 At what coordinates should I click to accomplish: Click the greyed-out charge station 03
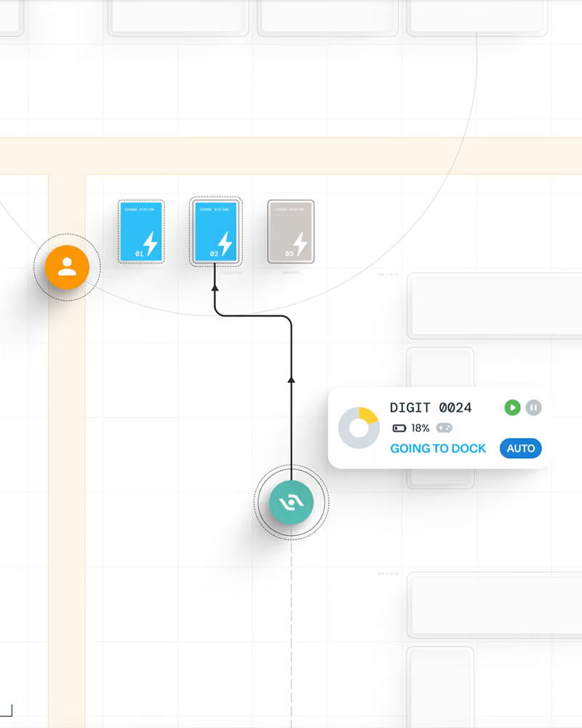(x=291, y=232)
